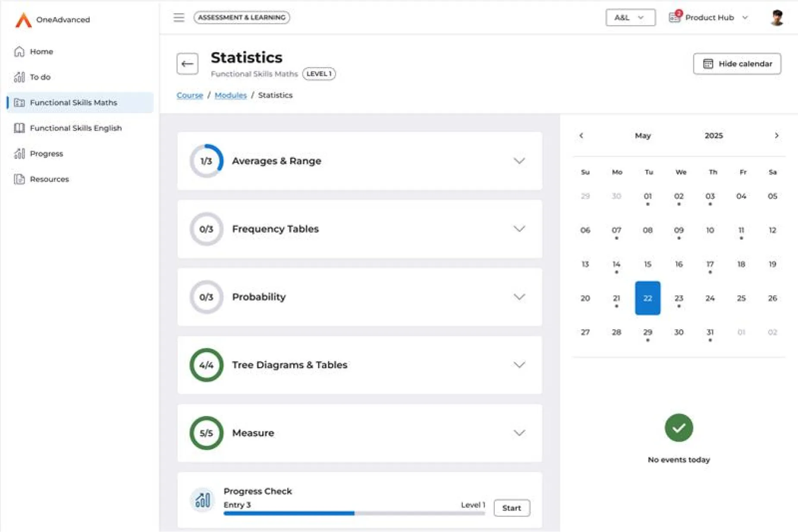
Task: Go to previous month in calendar
Action: tap(581, 135)
